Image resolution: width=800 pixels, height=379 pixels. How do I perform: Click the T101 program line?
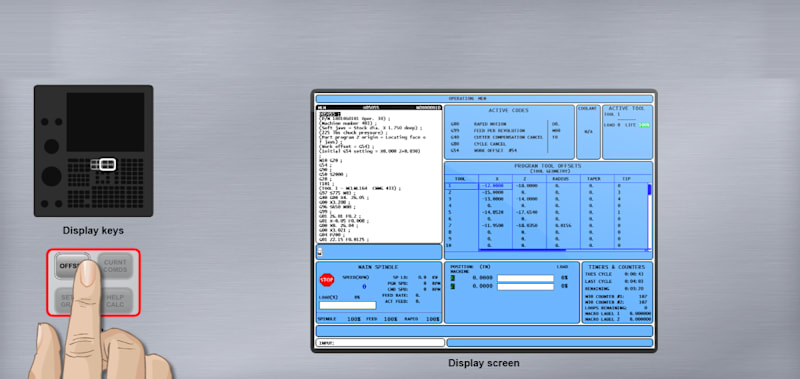coord(326,184)
